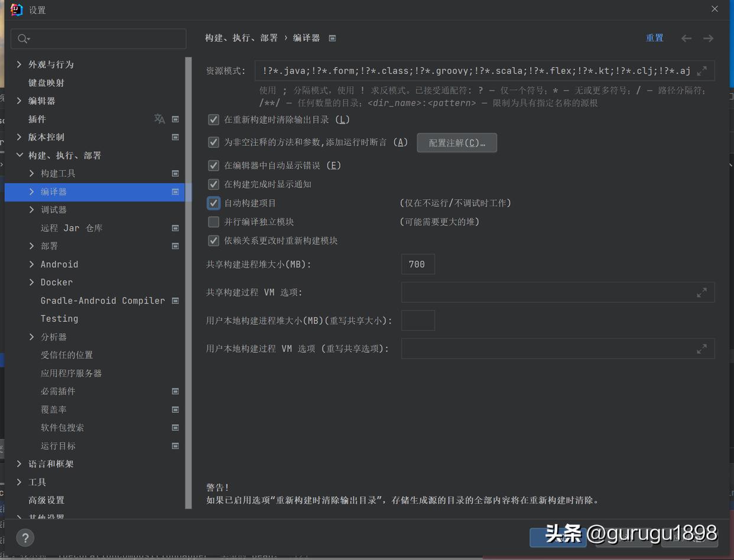Click the translation icon next to 插件

coord(160,119)
